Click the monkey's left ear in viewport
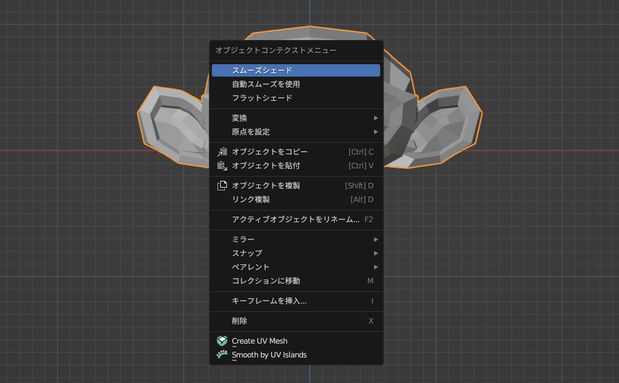 [174, 126]
